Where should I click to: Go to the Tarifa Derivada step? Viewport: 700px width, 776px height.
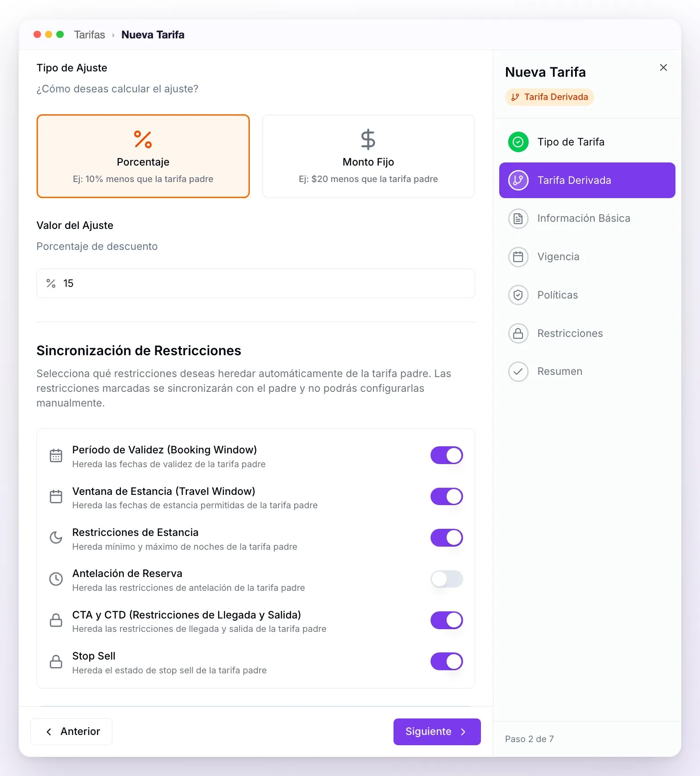coord(587,180)
